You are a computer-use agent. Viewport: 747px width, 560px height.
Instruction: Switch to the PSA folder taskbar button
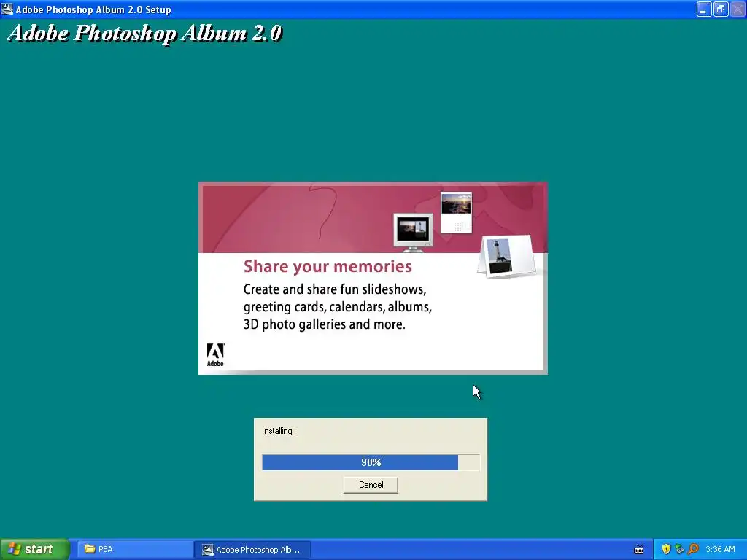pyautogui.click(x=134, y=549)
